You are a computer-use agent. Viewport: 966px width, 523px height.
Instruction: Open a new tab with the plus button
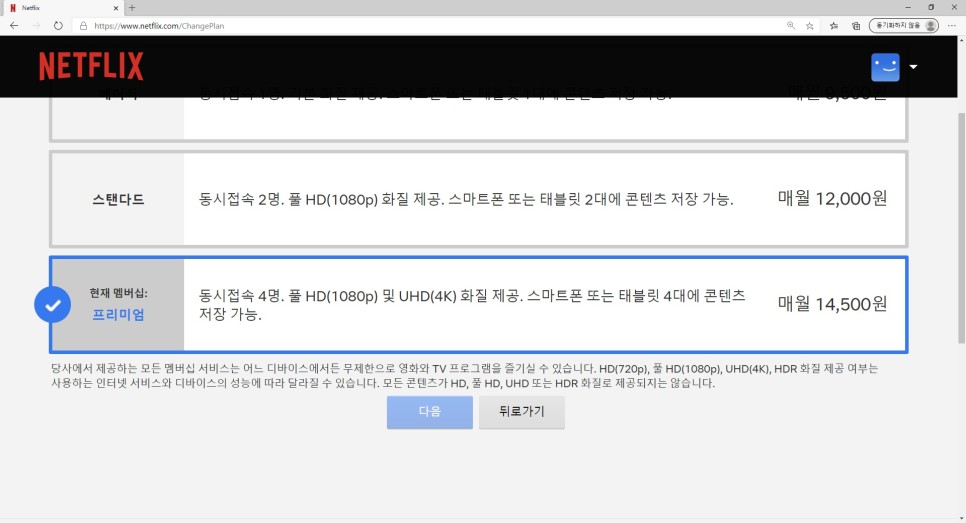tap(132, 8)
